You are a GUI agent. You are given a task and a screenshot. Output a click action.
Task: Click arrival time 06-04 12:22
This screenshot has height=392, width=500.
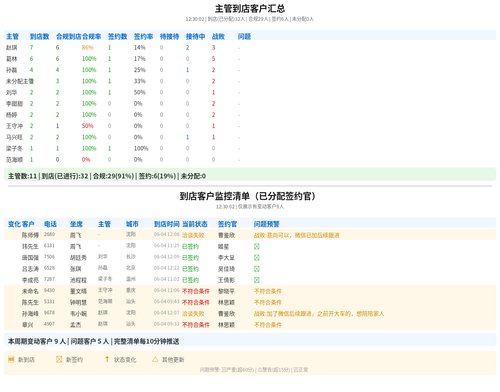167,268
